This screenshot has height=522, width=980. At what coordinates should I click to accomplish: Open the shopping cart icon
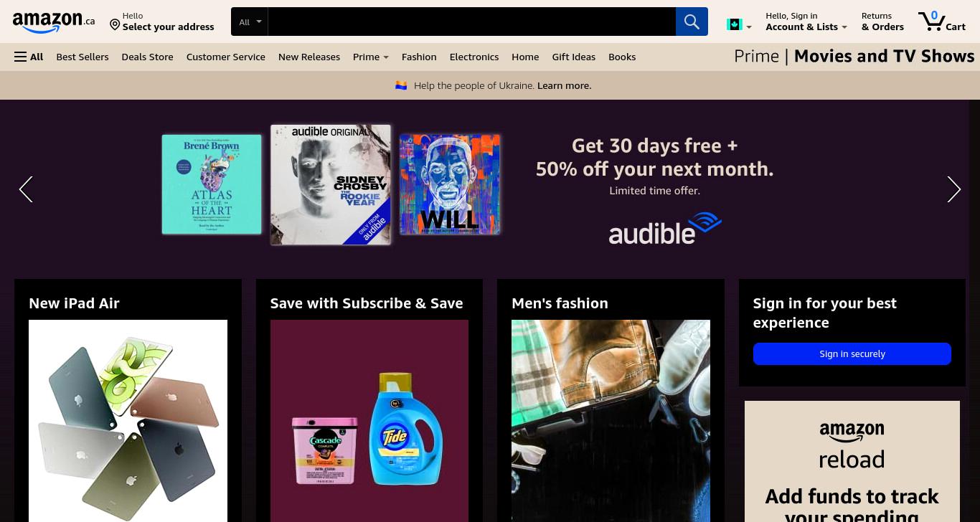coord(942,22)
